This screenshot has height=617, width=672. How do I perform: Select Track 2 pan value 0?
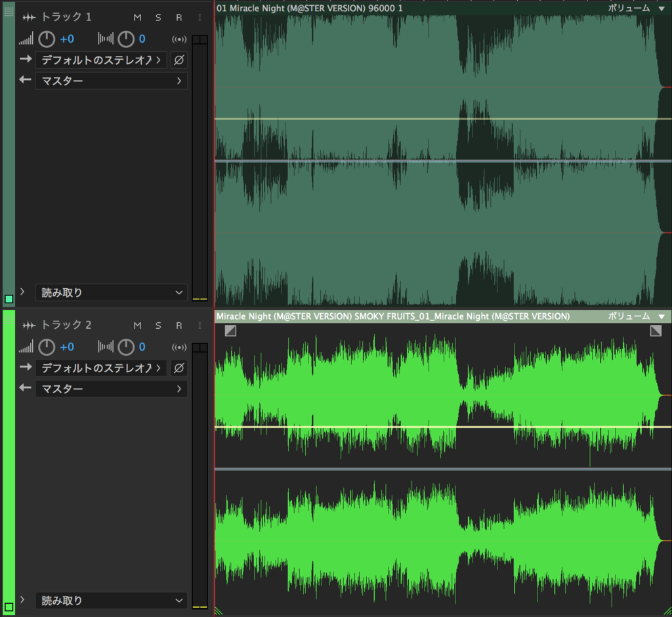(142, 347)
